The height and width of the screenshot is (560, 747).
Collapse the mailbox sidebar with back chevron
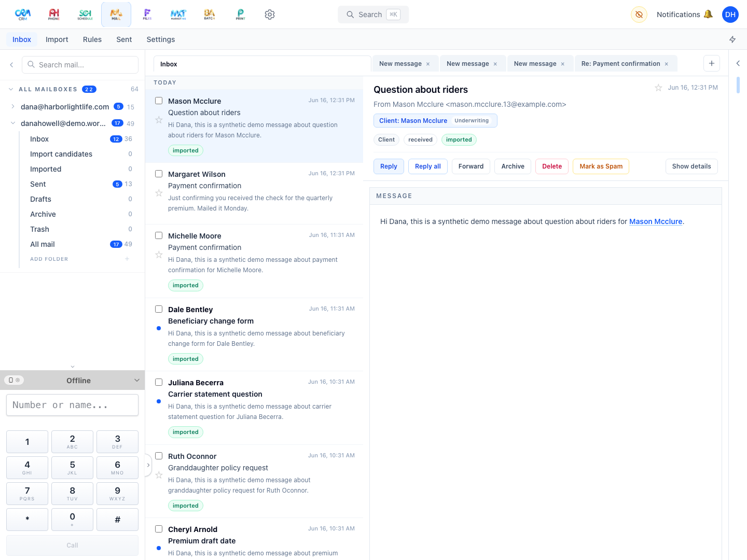(x=11, y=65)
